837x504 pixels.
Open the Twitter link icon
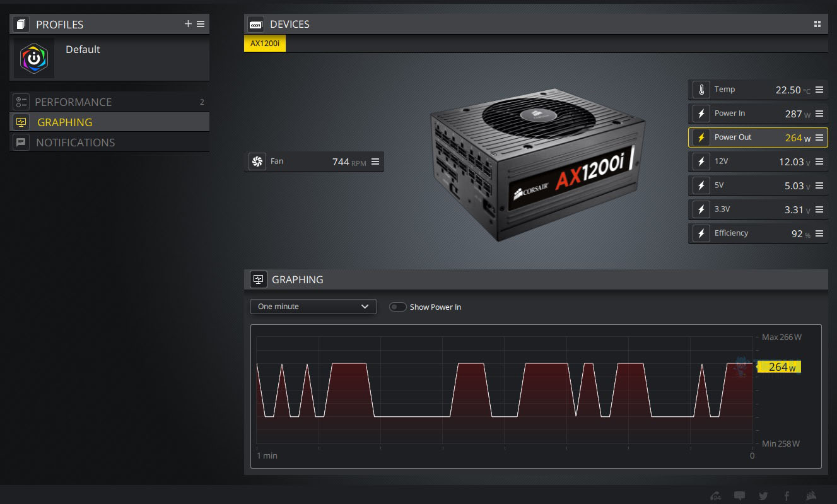[763, 496]
